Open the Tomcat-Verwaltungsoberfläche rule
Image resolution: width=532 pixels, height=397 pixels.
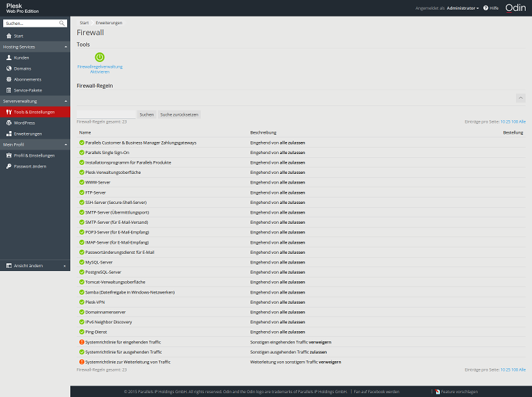click(115, 282)
